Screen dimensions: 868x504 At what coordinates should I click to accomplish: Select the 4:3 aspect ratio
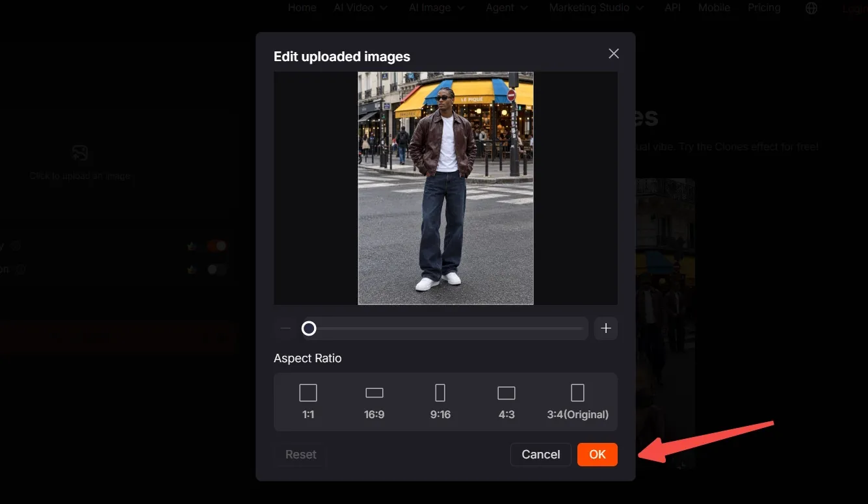pyautogui.click(x=506, y=401)
